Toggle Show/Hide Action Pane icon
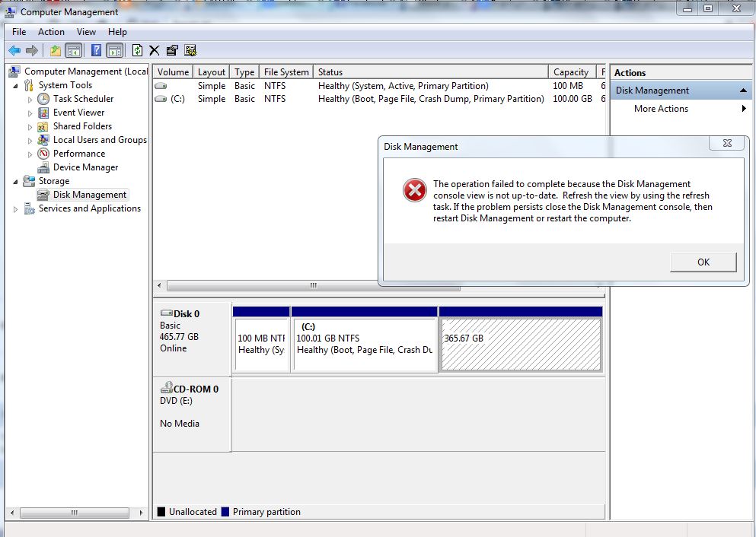Viewport: 756px width, 537px height. click(x=115, y=50)
